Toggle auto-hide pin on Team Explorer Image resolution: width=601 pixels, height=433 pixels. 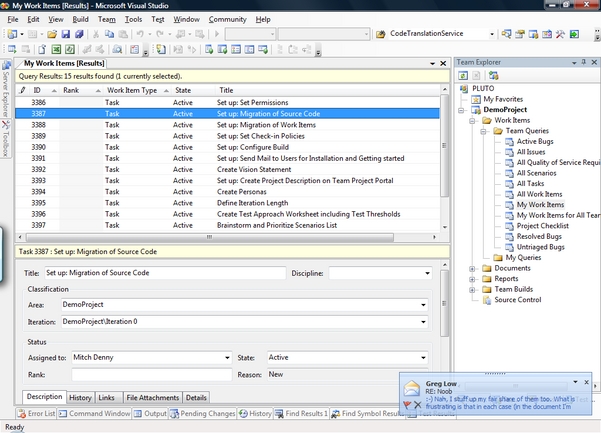(x=584, y=62)
